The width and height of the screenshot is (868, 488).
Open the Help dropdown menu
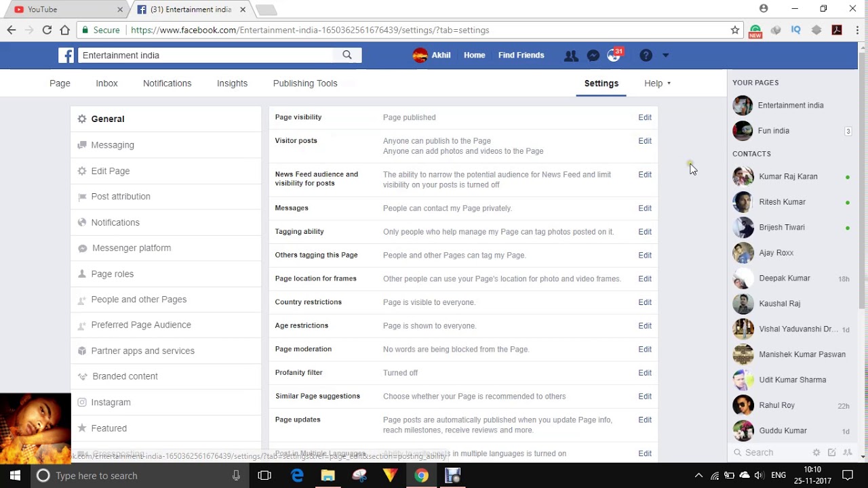pos(657,83)
